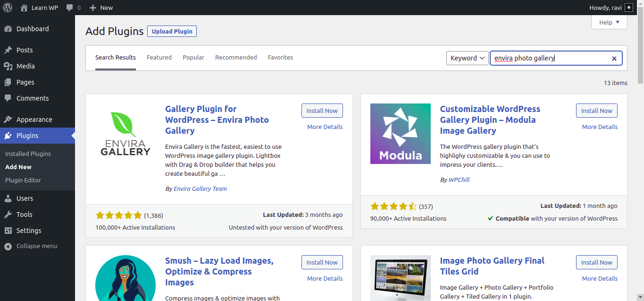Open WPChill author link
This screenshot has height=301, width=644.
click(x=459, y=180)
